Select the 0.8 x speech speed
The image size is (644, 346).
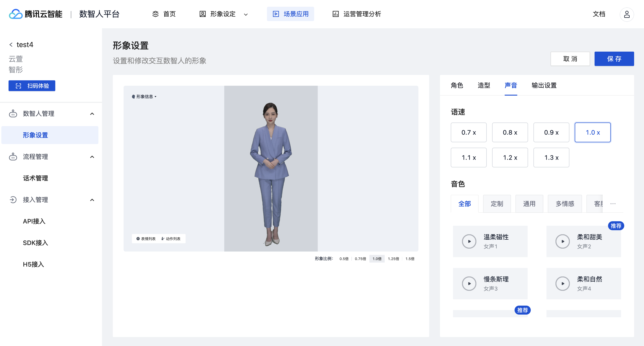(510, 132)
